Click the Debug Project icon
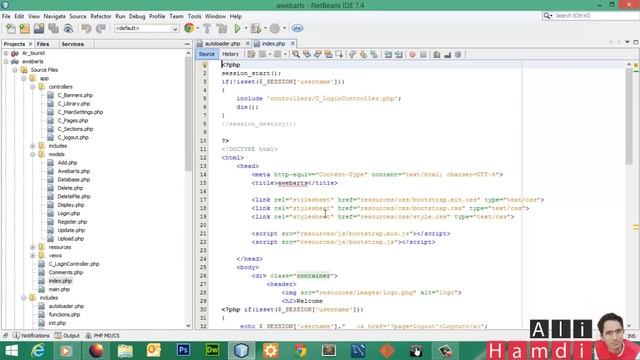 coord(256,29)
